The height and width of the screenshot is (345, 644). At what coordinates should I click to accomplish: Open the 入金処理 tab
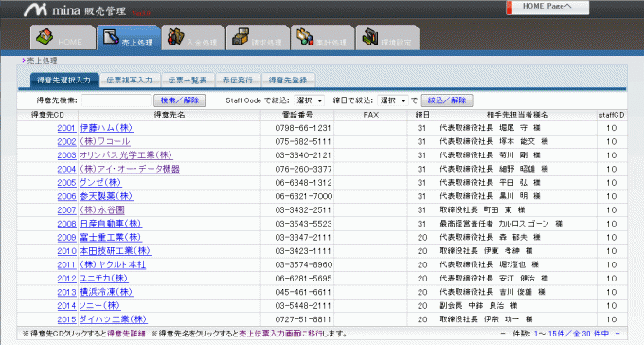[193, 38]
